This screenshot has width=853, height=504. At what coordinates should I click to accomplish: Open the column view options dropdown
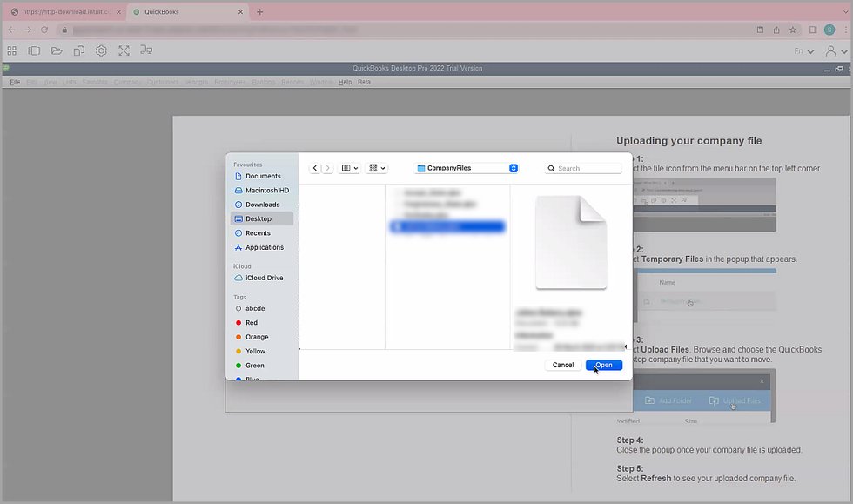350,168
